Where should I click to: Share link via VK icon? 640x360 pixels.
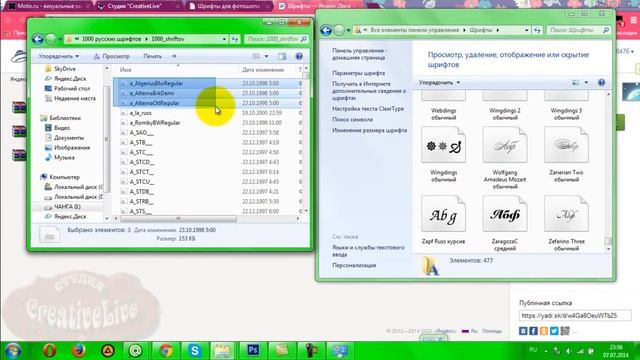pyautogui.click(x=523, y=331)
